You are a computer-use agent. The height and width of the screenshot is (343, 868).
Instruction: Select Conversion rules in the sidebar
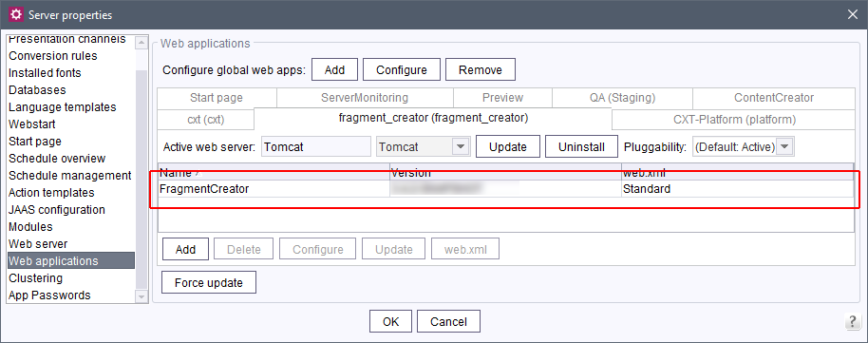point(71,56)
